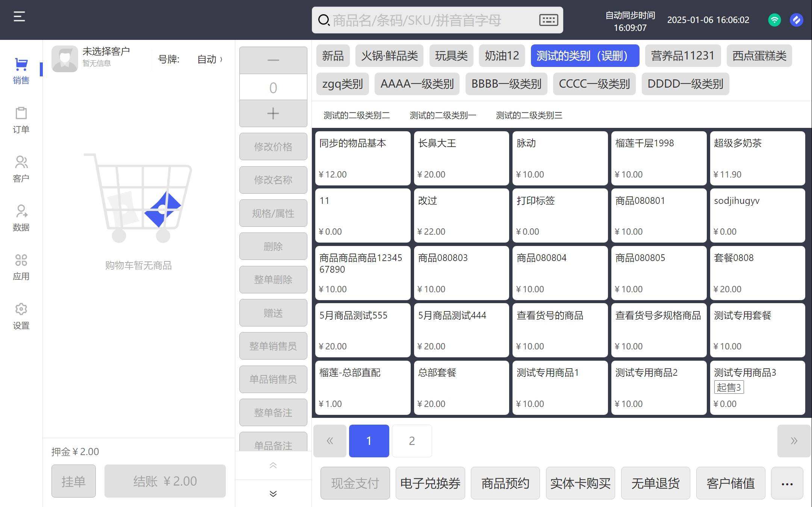The width and height of the screenshot is (812, 507).
Task: Open the Data (数据) sidebar icon
Action: (x=21, y=218)
